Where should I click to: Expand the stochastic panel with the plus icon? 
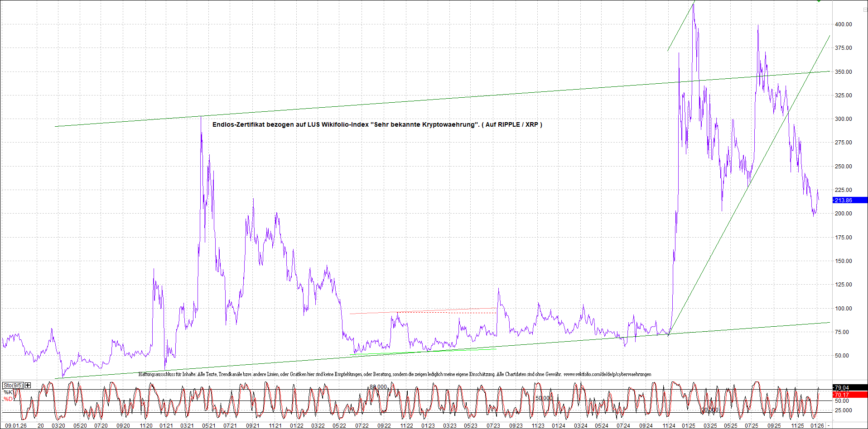(28, 385)
